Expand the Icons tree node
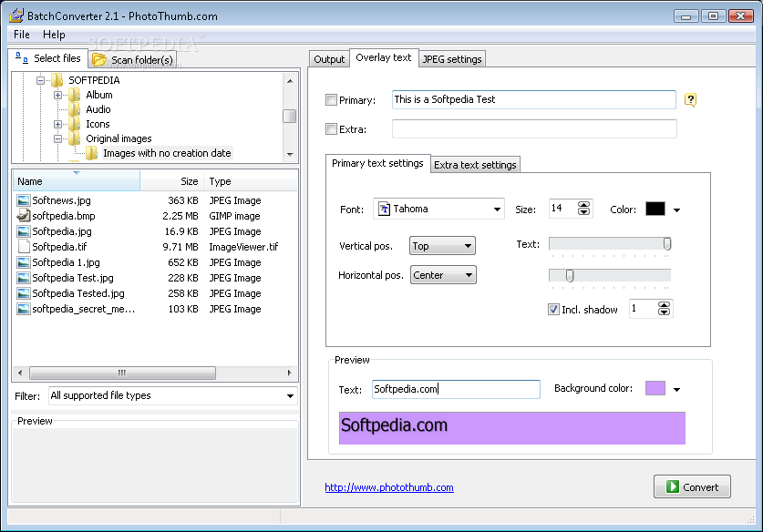This screenshot has height=532, width=763. (x=58, y=124)
